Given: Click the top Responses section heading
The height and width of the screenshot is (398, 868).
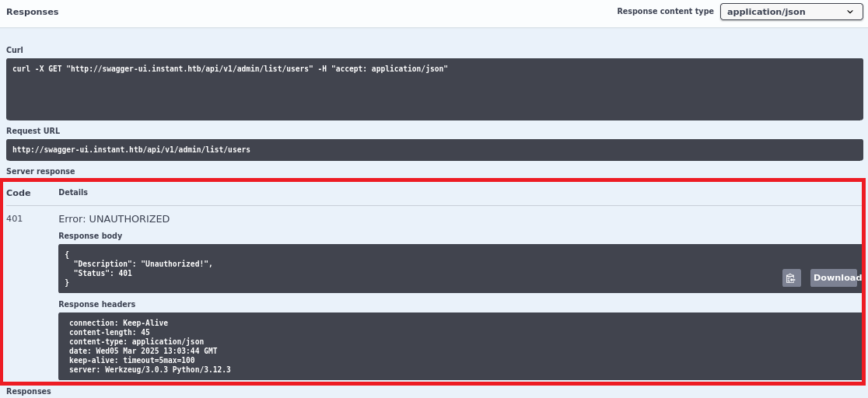Looking at the screenshot, I should click(32, 12).
